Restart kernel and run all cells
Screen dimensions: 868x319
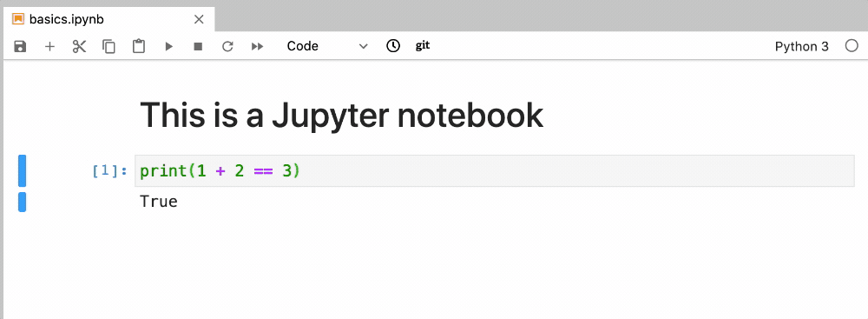[x=257, y=47]
